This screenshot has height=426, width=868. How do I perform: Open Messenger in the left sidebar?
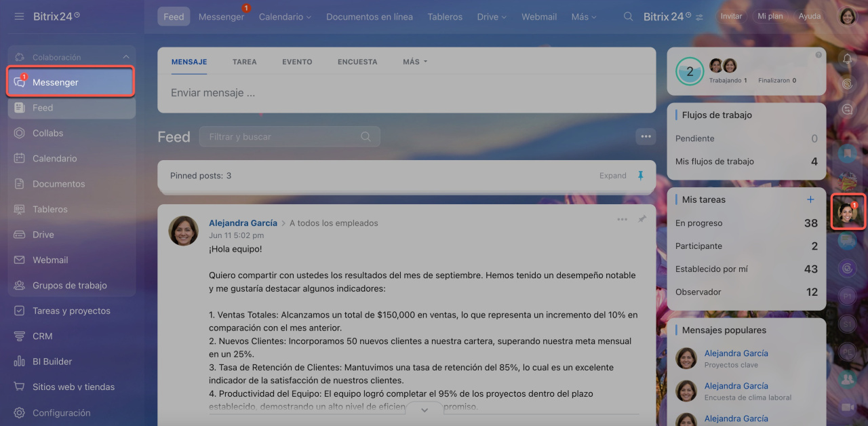pos(71,82)
